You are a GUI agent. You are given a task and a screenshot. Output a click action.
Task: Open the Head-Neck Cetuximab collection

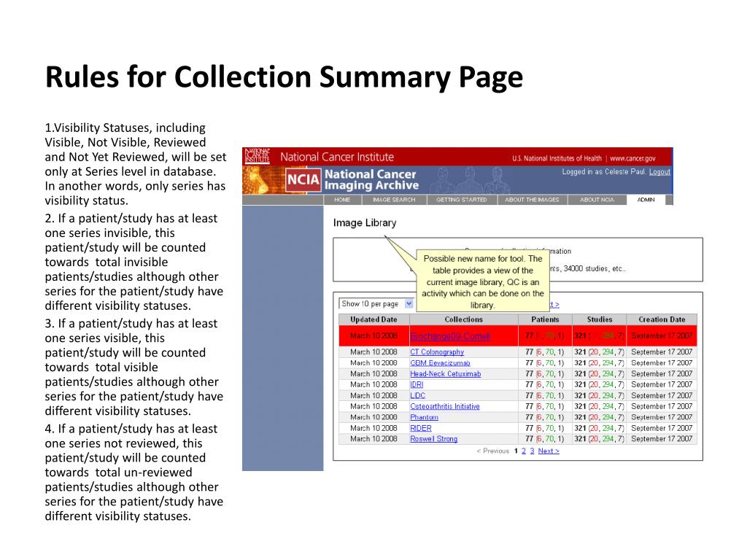click(x=446, y=374)
